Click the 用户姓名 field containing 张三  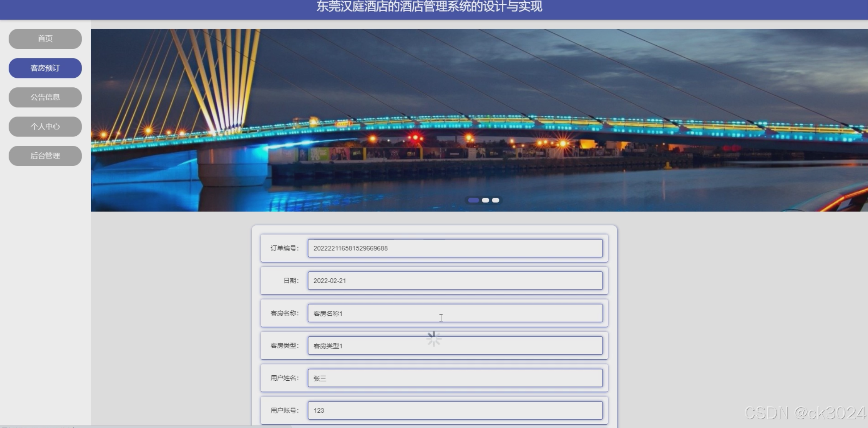[455, 378]
